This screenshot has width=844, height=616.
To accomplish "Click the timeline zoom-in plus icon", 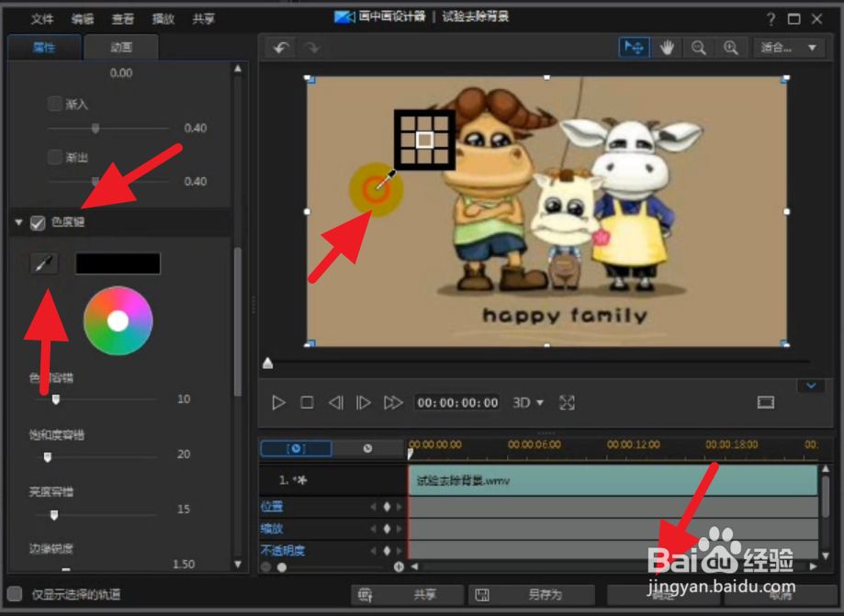I will [399, 566].
